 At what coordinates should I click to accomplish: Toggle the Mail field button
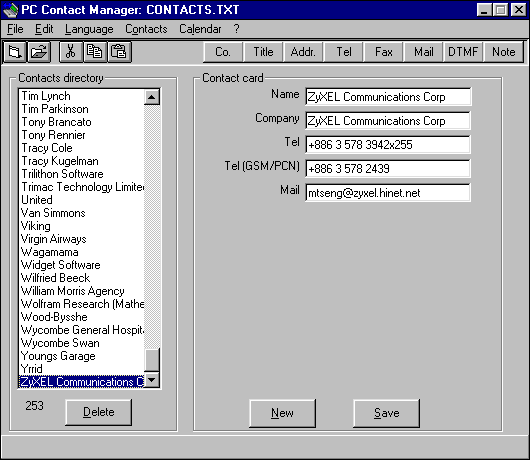coord(424,52)
